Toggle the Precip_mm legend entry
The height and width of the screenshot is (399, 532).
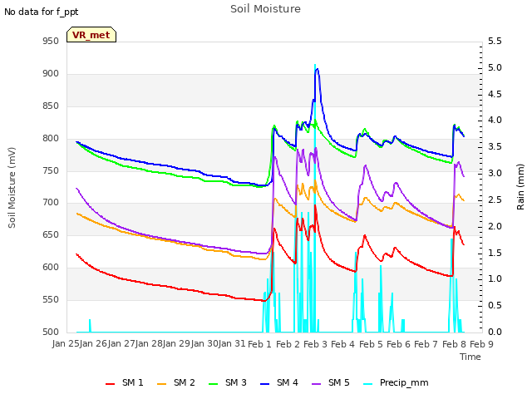click(396, 382)
